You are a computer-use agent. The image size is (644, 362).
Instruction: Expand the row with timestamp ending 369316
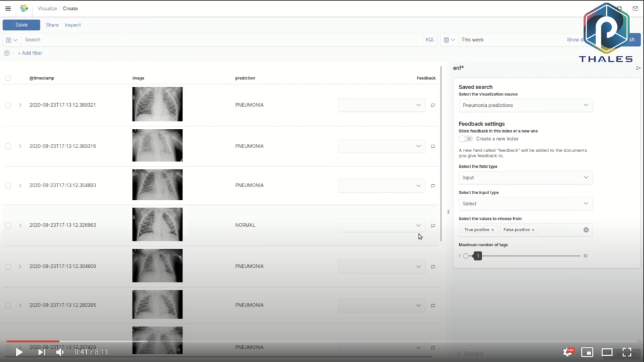point(19,146)
